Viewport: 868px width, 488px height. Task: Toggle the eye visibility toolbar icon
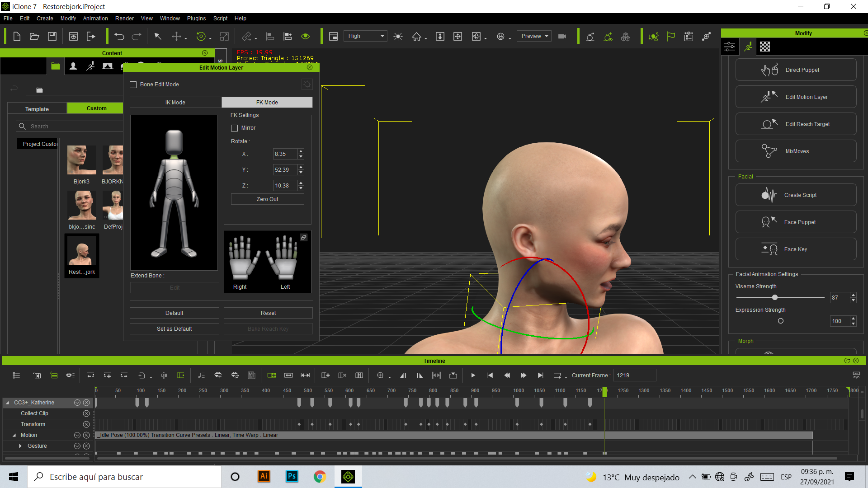click(306, 37)
